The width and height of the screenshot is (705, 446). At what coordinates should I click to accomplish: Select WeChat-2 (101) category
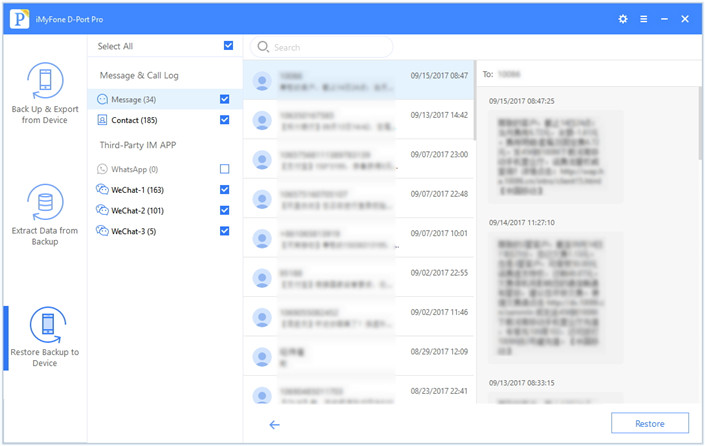(165, 210)
